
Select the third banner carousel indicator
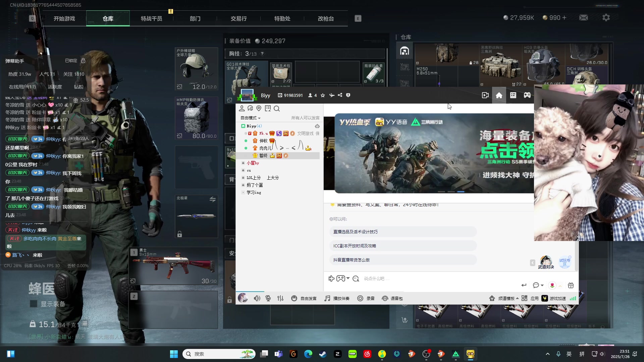(x=461, y=191)
